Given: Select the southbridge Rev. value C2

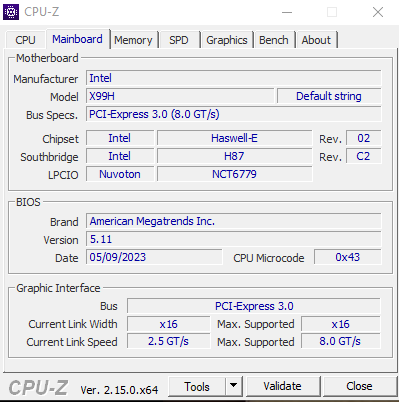Looking at the screenshot, I should point(363,156).
